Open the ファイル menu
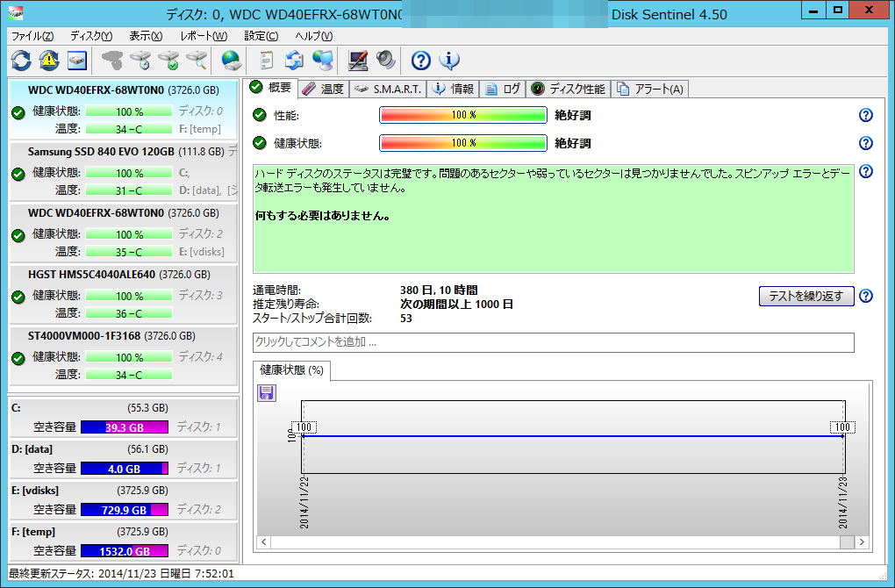Image resolution: width=895 pixels, height=588 pixels. (32, 36)
